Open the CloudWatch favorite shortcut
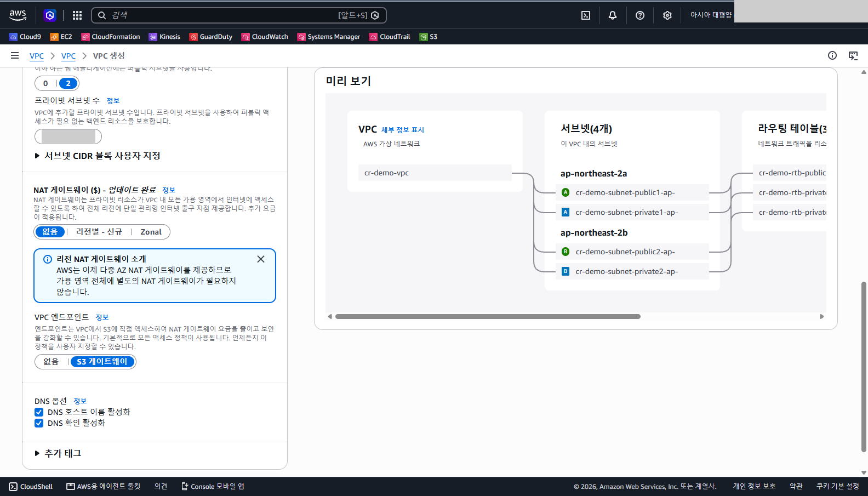 pos(265,37)
